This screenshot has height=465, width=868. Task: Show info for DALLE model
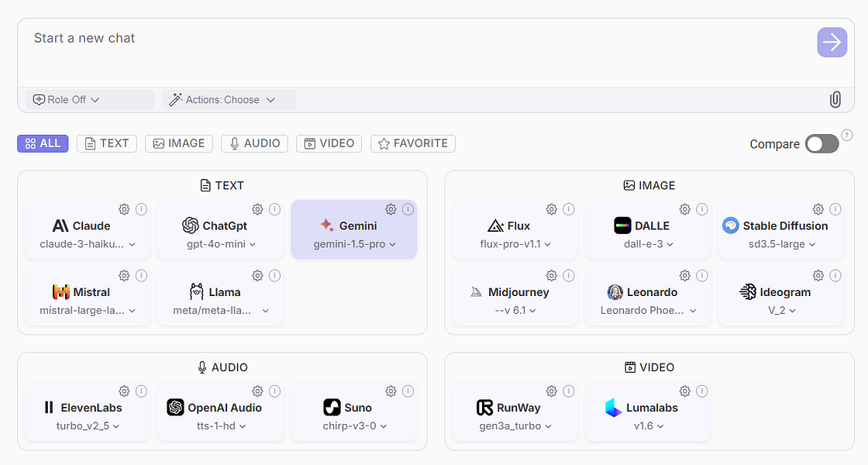(702, 209)
